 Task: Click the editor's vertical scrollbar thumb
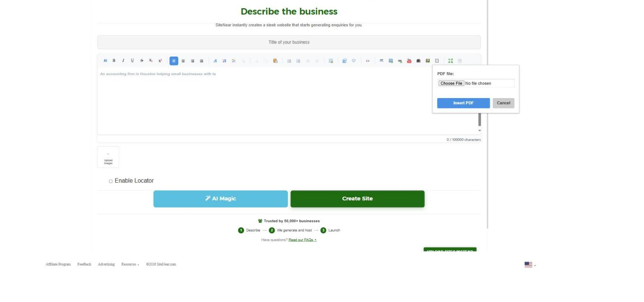tap(479, 119)
